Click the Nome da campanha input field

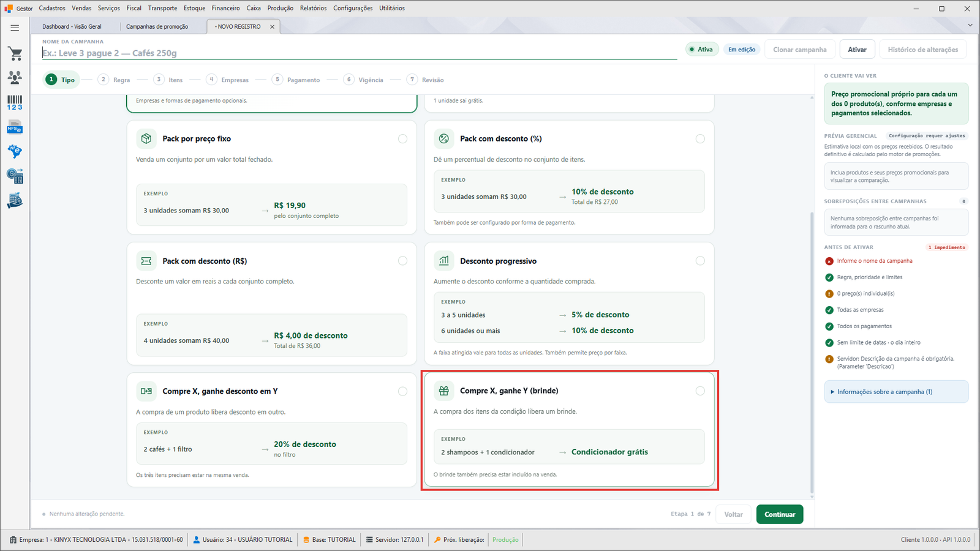360,53
